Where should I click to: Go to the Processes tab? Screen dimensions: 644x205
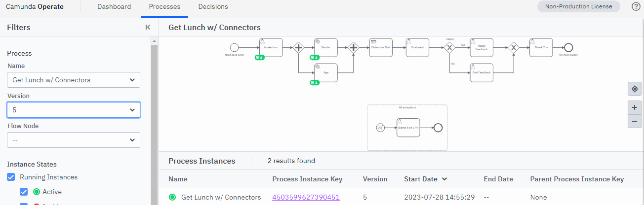pyautogui.click(x=164, y=7)
